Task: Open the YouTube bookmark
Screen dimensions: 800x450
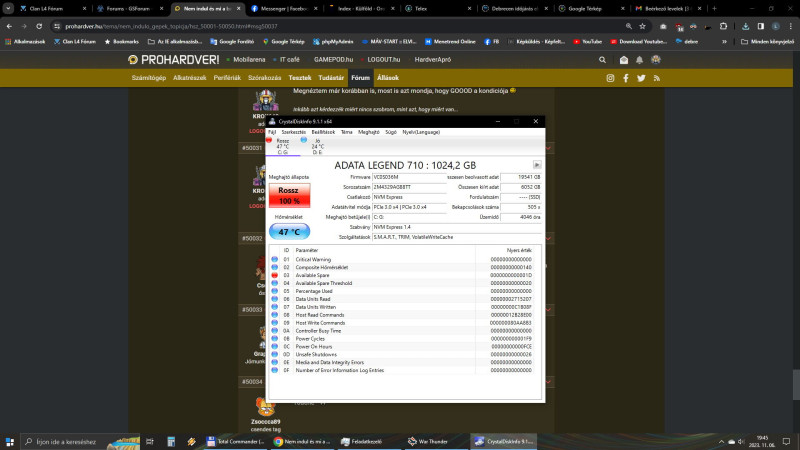Action: (x=587, y=42)
